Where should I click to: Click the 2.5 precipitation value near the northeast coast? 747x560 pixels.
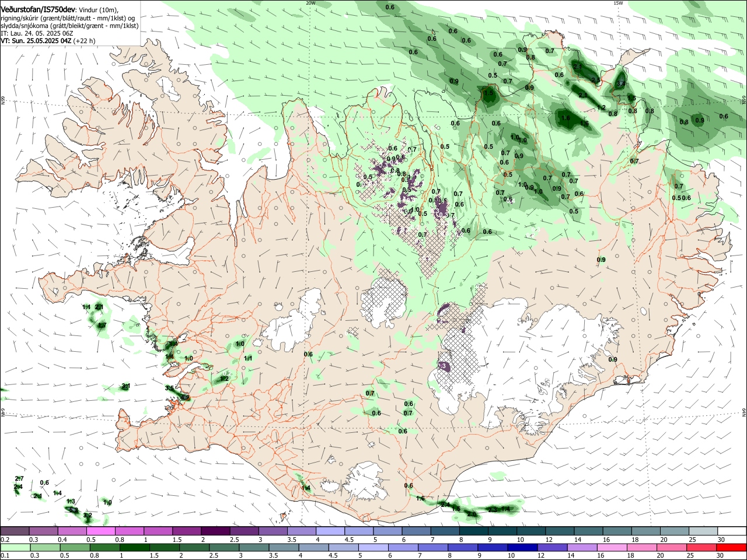596,80
